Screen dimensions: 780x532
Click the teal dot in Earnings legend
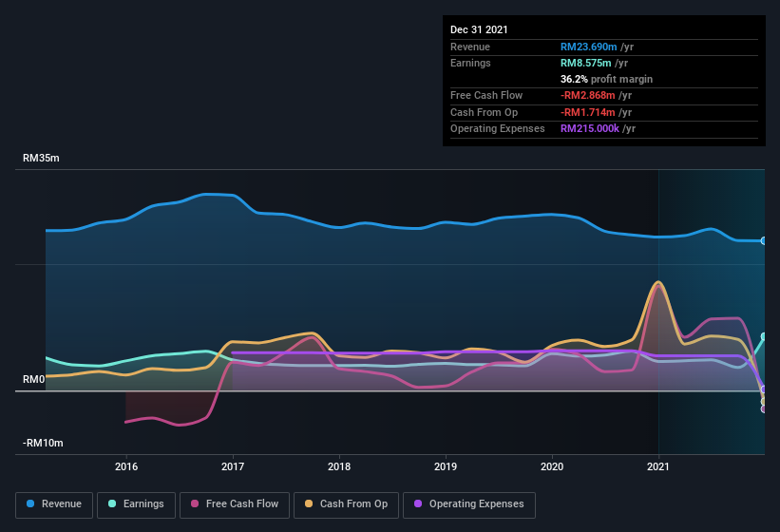113,504
